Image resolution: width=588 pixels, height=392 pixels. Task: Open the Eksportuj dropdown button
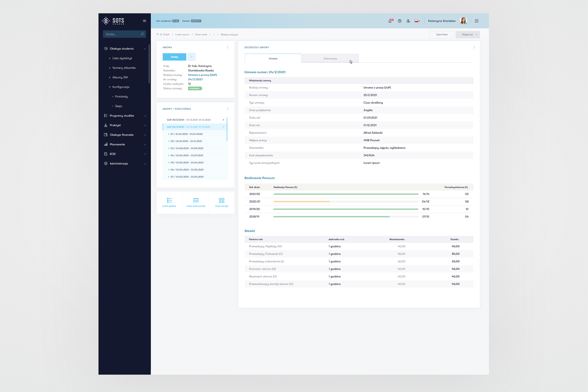pyautogui.click(x=468, y=35)
